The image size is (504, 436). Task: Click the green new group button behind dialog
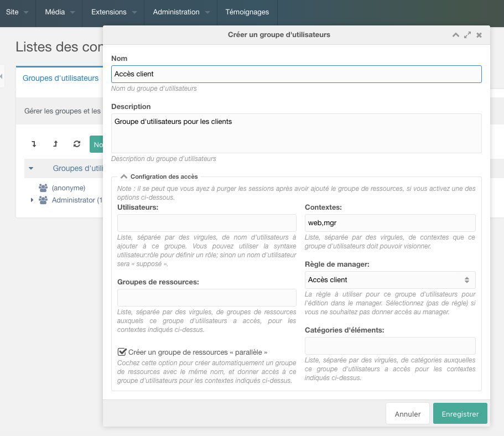(96, 144)
